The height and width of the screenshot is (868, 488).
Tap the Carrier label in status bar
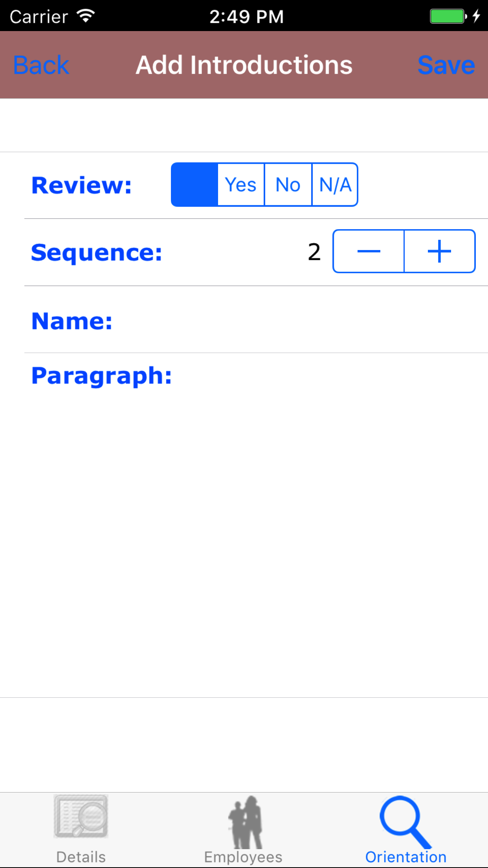(x=39, y=17)
